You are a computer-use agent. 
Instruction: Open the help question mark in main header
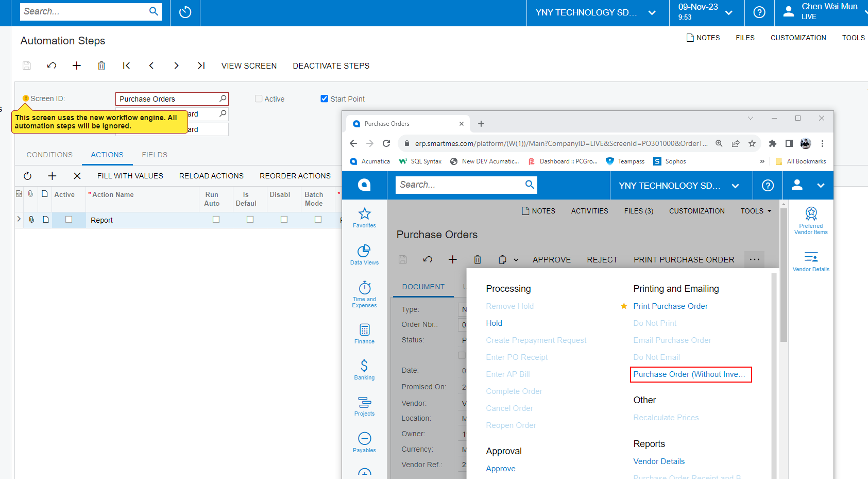pos(759,12)
